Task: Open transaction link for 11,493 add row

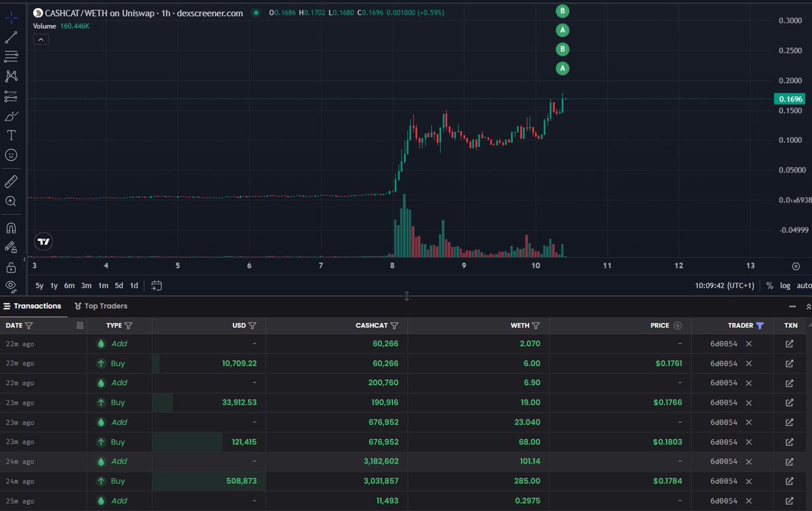Action: pyautogui.click(x=789, y=501)
